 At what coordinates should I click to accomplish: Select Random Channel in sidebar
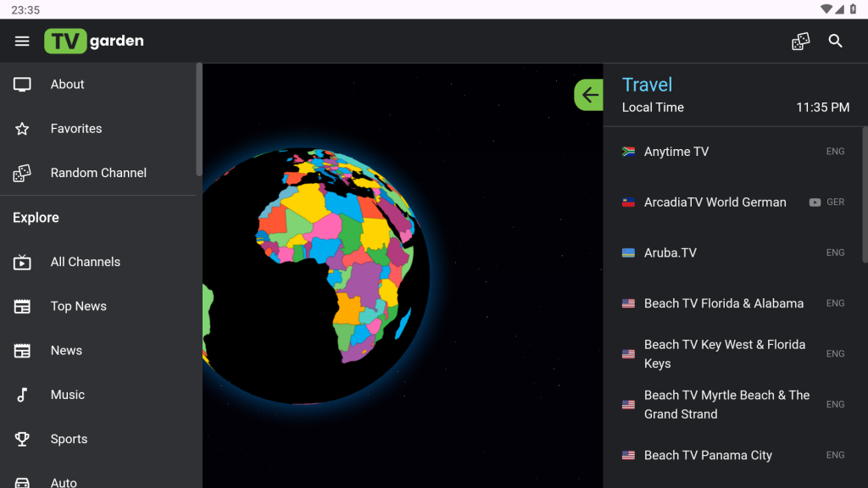98,173
